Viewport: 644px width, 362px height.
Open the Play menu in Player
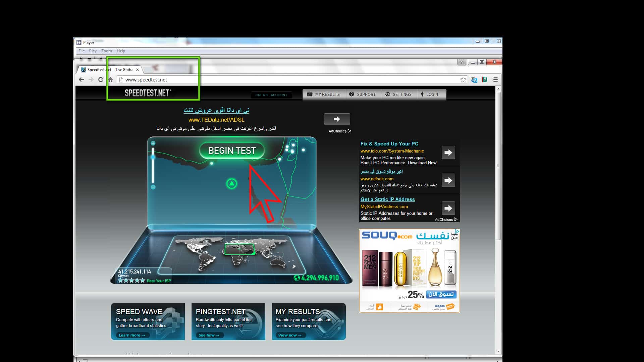pyautogui.click(x=93, y=51)
